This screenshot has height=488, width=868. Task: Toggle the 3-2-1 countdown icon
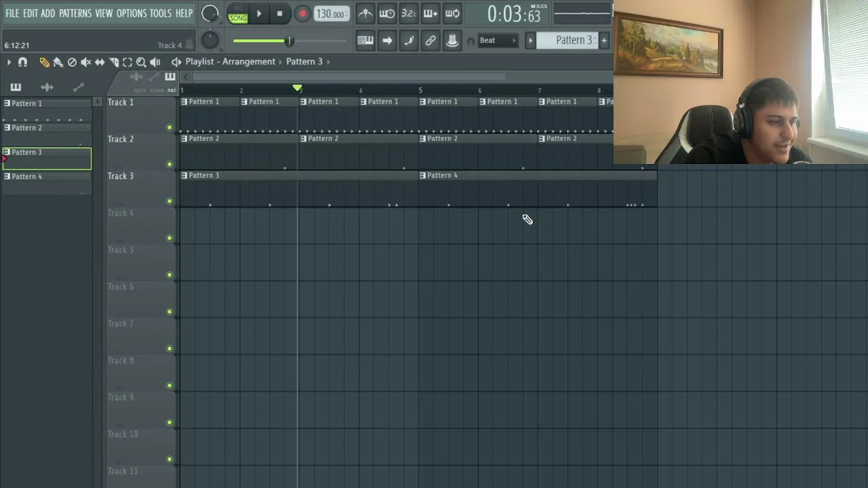point(409,14)
